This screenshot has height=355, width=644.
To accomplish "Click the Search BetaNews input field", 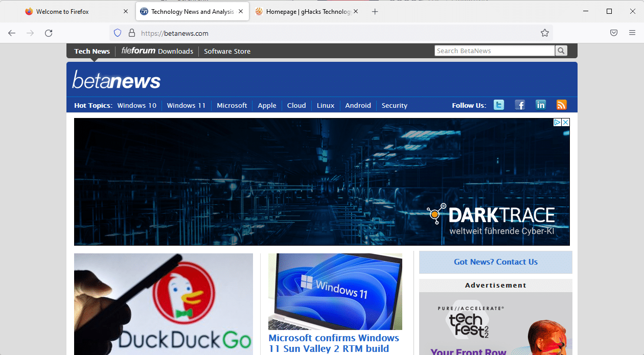I will click(x=494, y=51).
